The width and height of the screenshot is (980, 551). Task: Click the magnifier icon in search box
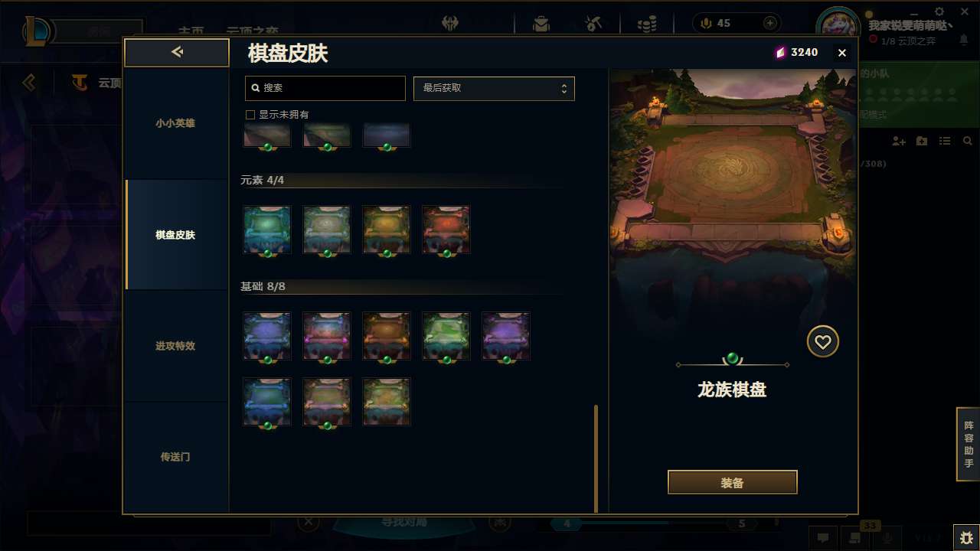pyautogui.click(x=256, y=88)
